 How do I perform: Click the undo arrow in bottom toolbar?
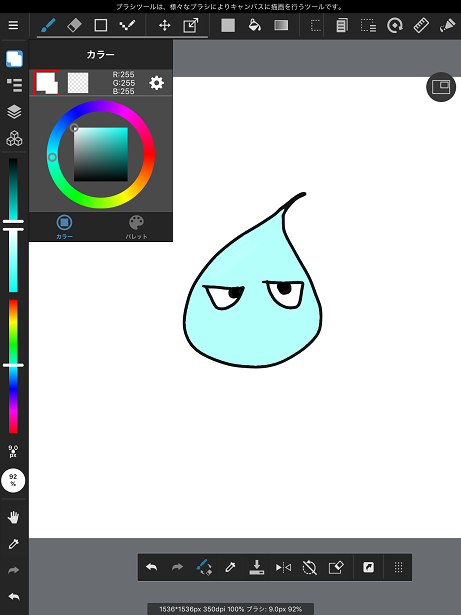click(151, 567)
